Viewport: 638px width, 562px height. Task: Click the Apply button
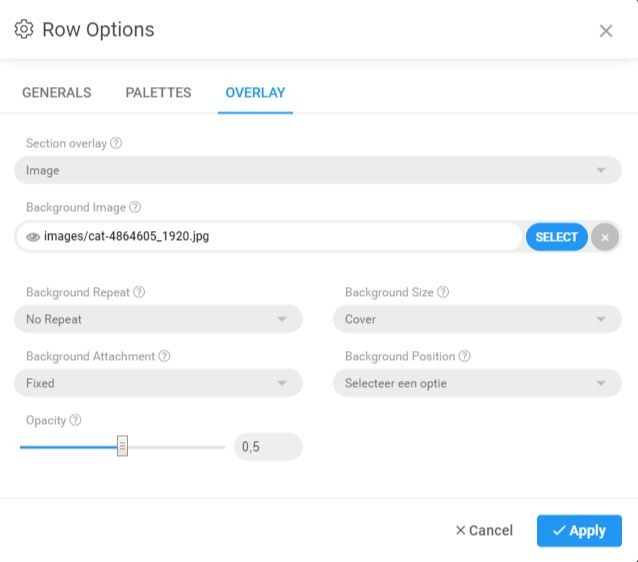(x=579, y=531)
